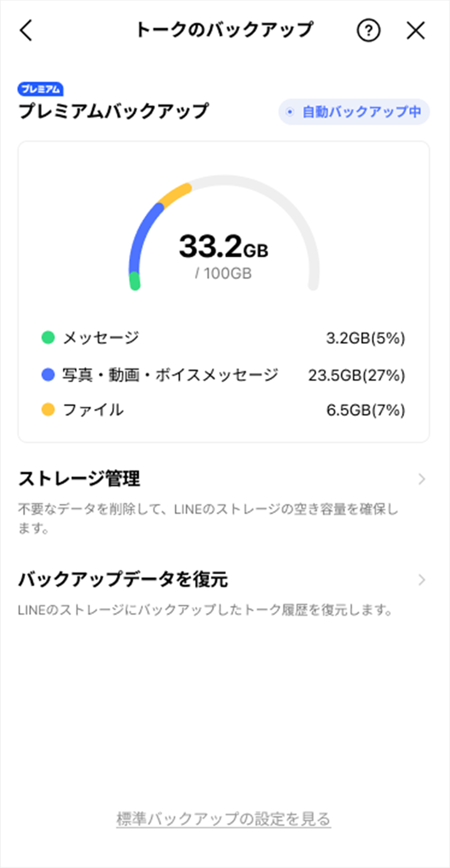Click the yellow ファイル legend dot

coord(48,409)
